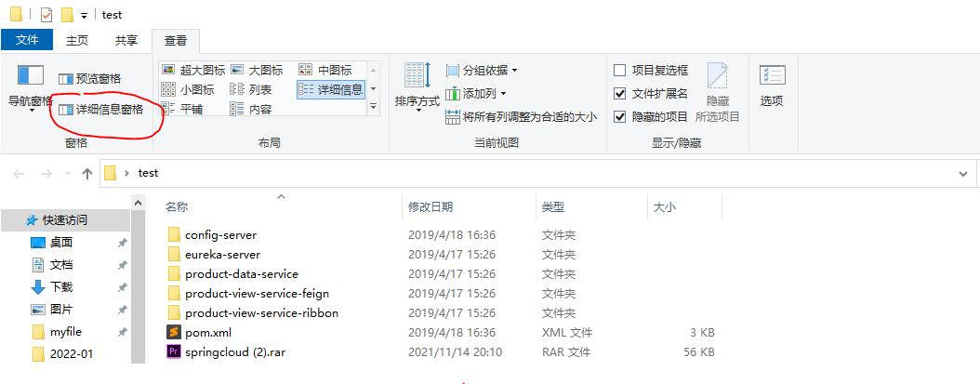Switch to the 主页 ribbon tab
Screen dimensions: 980x384
tap(77, 40)
